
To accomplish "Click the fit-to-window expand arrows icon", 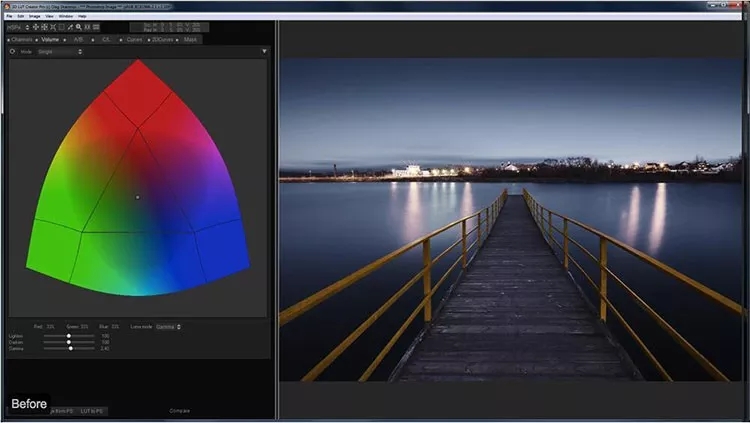I will click(52, 27).
